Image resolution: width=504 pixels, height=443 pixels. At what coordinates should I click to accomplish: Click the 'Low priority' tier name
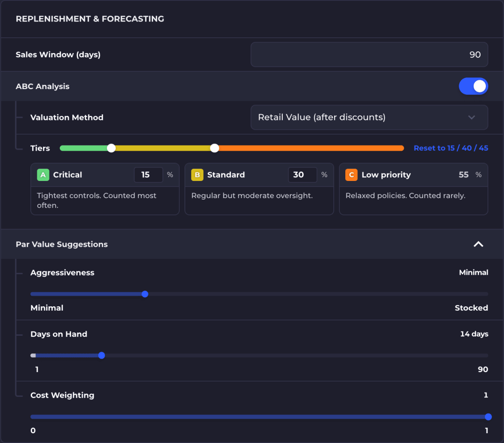[386, 175]
